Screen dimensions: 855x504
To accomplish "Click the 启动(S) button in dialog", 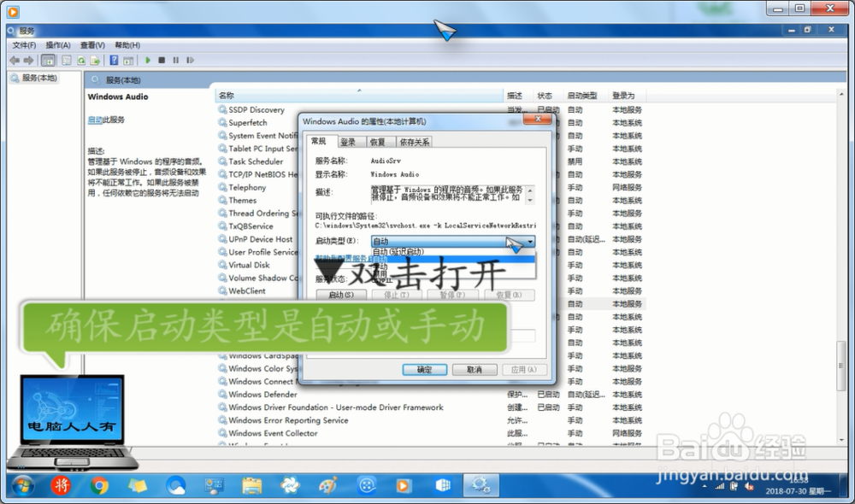I will pos(341,295).
